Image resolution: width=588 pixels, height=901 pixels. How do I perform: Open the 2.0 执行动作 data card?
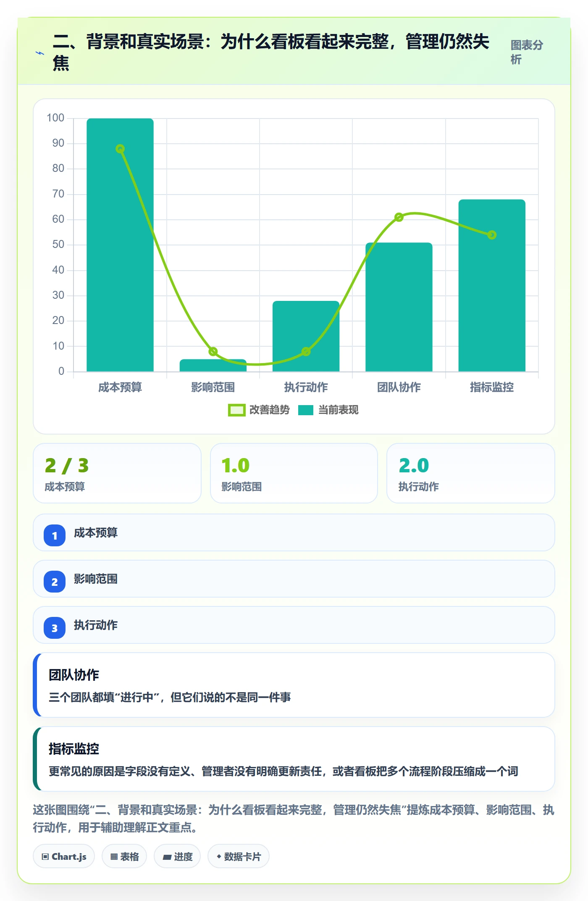pyautogui.click(x=471, y=473)
